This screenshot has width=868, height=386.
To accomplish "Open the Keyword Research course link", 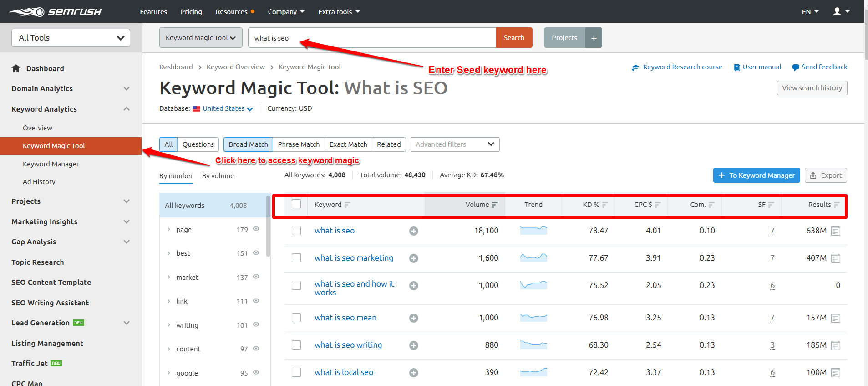I will [x=682, y=67].
